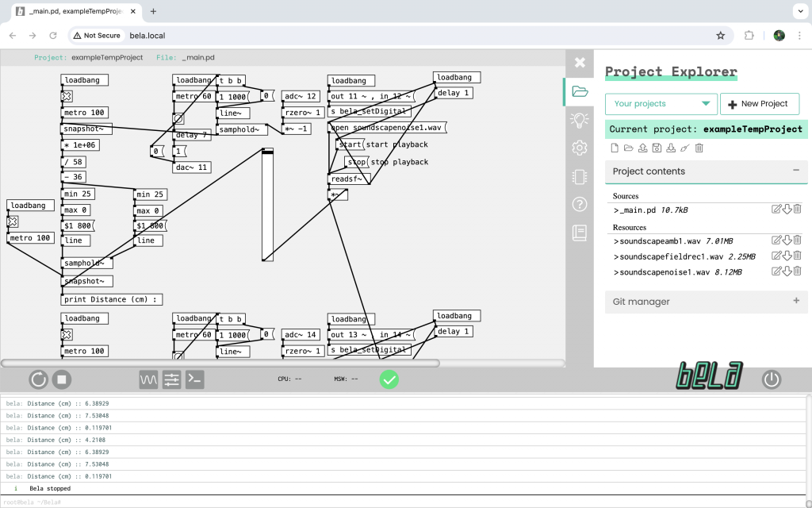Viewport: 812px width, 508px height.
Task: Download _main.pd with its arrow icon
Action: (787, 210)
